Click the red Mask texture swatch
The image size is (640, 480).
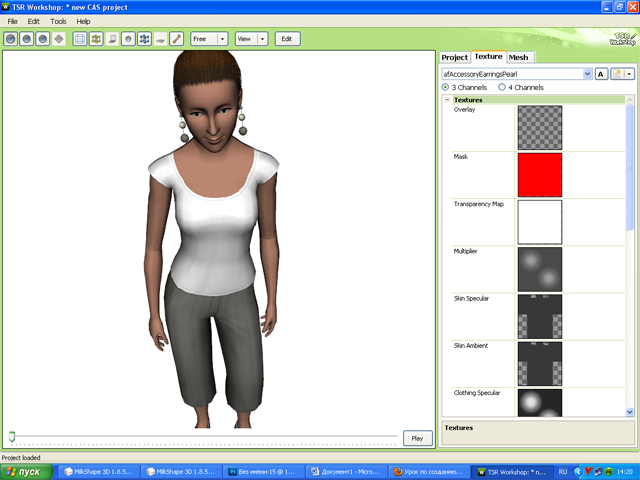click(539, 175)
